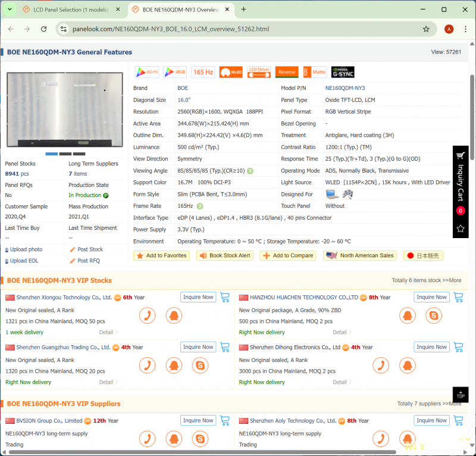Switch to LCD Panel Selection tab

click(70, 10)
